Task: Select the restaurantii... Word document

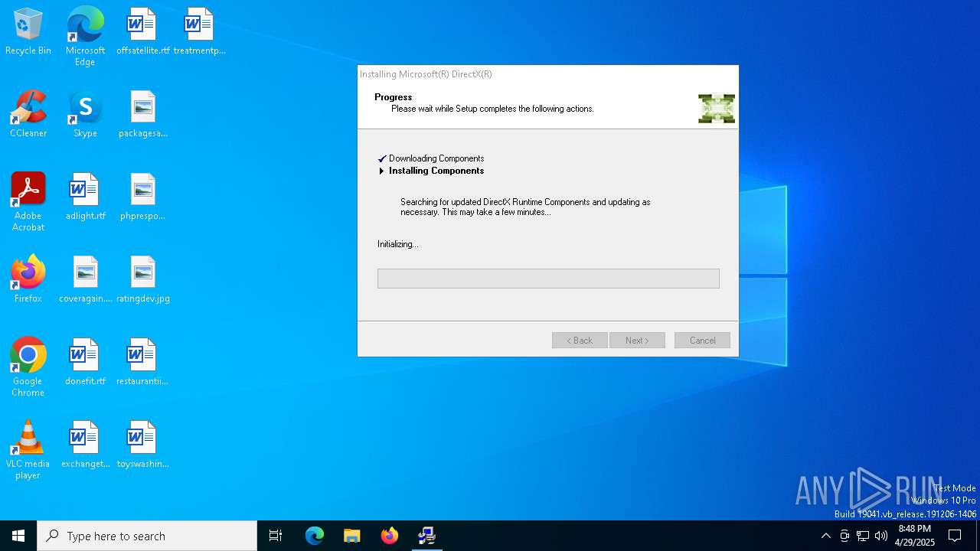Action: (x=143, y=363)
